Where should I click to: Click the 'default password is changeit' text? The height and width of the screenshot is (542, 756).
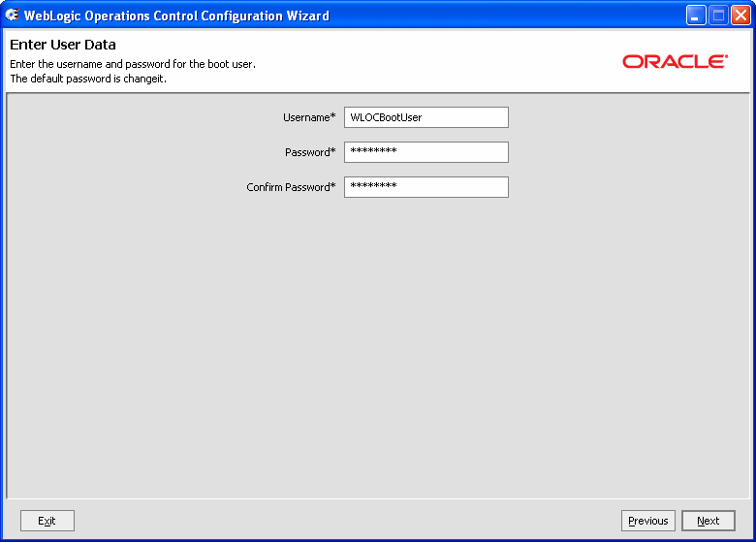pos(88,79)
